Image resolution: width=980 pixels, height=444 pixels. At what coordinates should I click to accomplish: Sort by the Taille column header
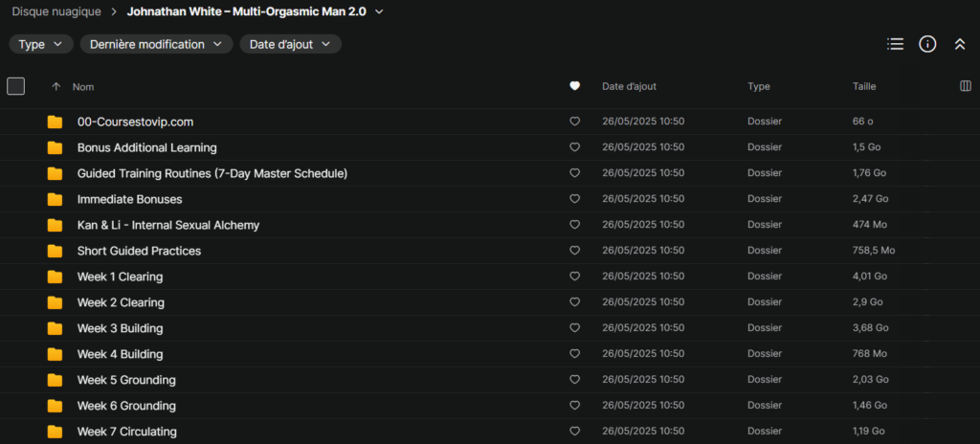[864, 86]
